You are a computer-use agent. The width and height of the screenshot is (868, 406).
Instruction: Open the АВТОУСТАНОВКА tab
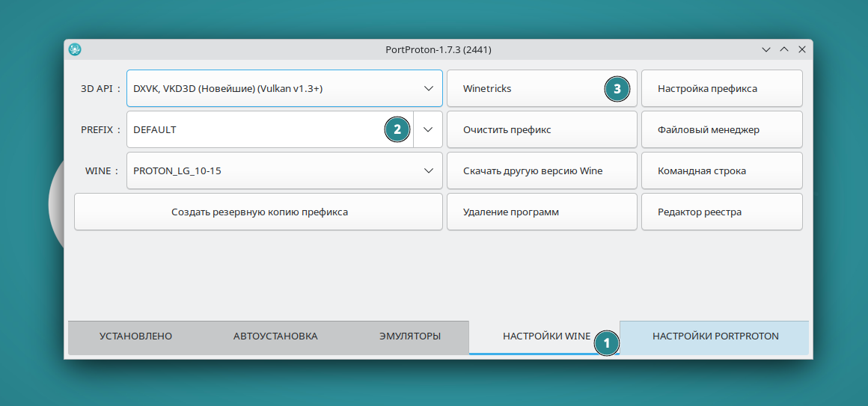(x=275, y=336)
